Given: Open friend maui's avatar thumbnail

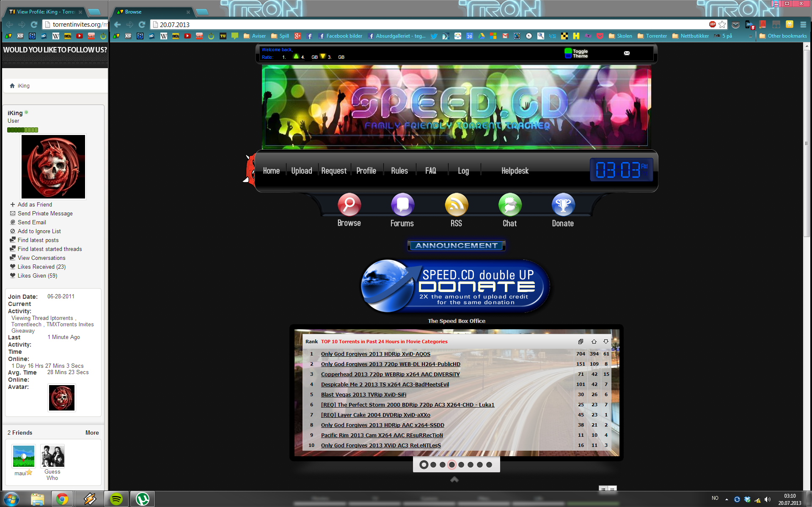Looking at the screenshot, I should (24, 456).
